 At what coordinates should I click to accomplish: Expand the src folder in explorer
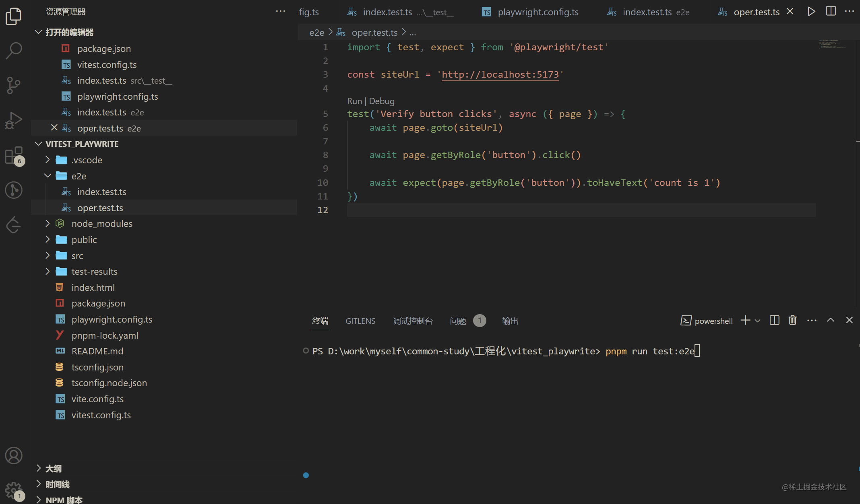tap(77, 255)
